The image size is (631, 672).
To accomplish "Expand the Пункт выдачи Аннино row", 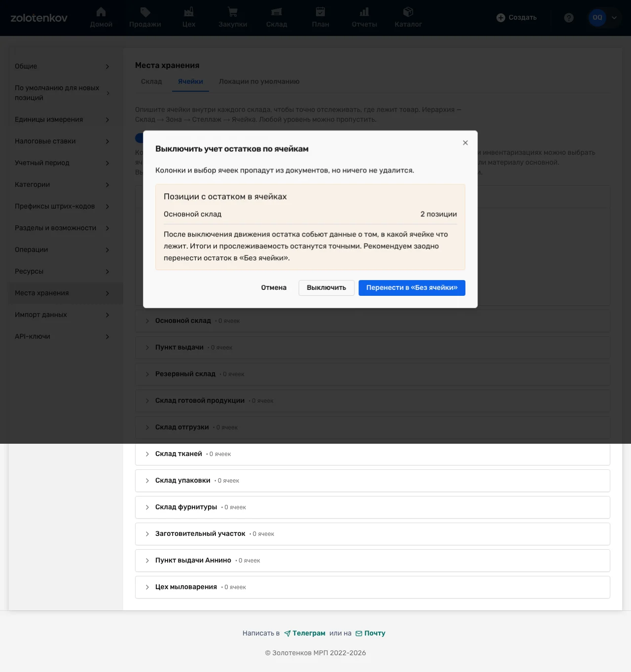I will pos(372,561).
